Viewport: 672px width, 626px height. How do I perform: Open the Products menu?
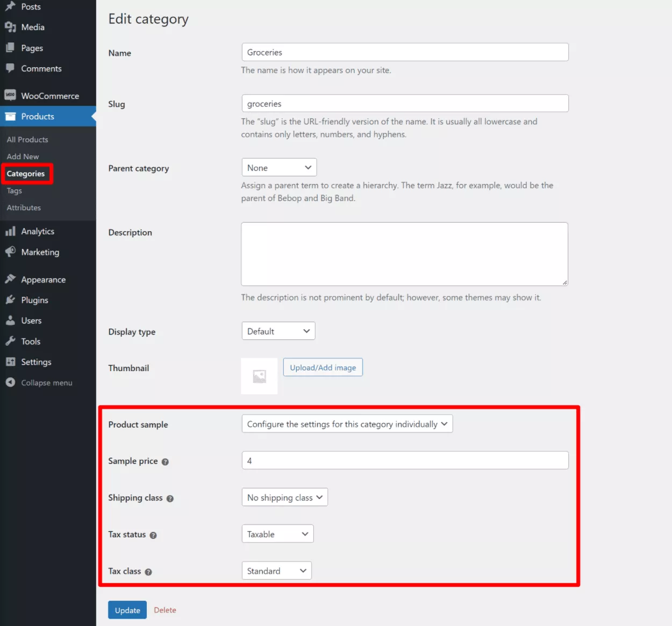click(48, 116)
